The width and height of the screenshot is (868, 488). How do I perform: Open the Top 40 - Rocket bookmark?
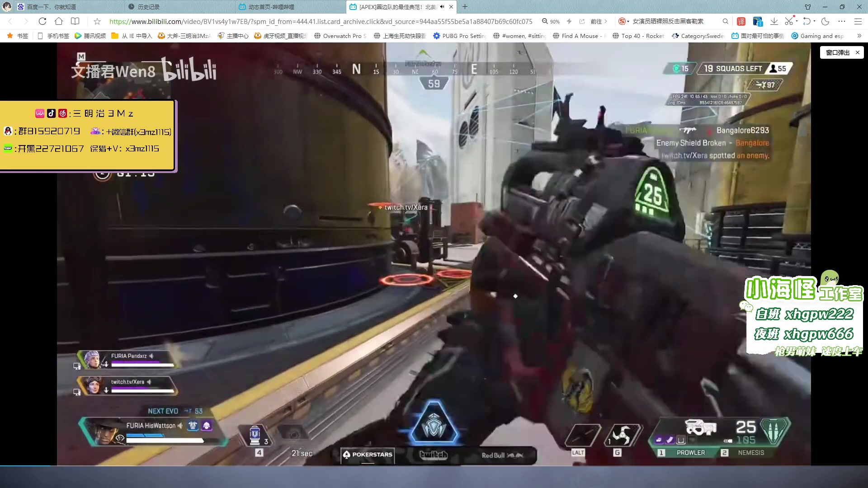638,36
